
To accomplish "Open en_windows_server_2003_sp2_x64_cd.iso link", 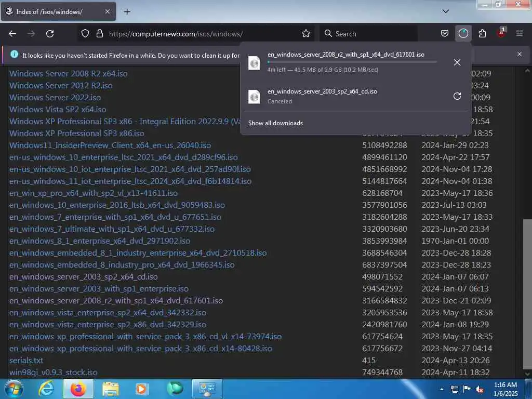I will (84, 276).
